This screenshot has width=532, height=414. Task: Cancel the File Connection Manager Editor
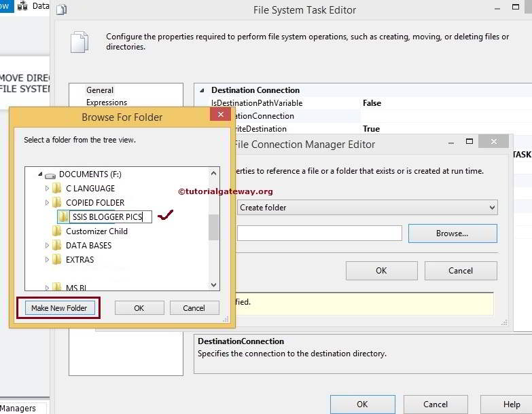[x=461, y=271]
